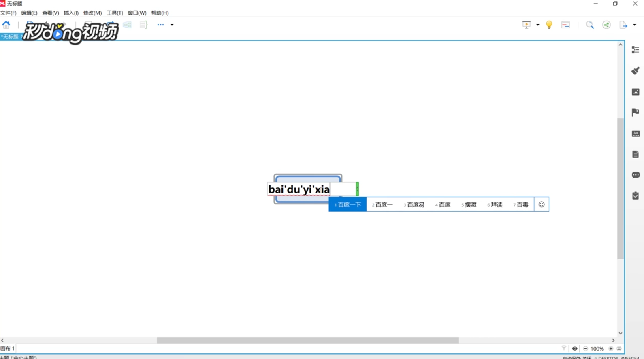The width and height of the screenshot is (644, 359).
Task: Open the 插入(I) menu
Action: pos(71,13)
